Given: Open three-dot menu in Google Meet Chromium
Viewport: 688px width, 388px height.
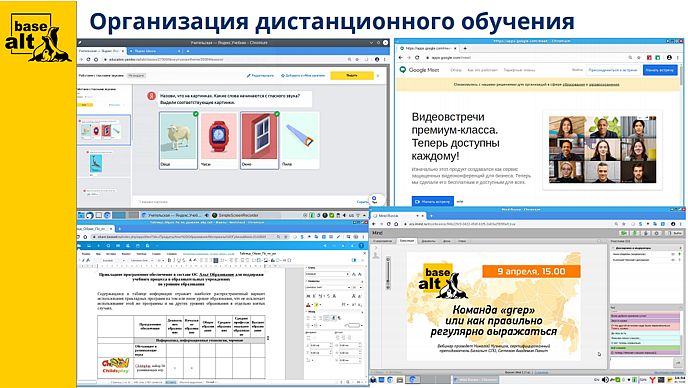Looking at the screenshot, I should [x=677, y=57].
